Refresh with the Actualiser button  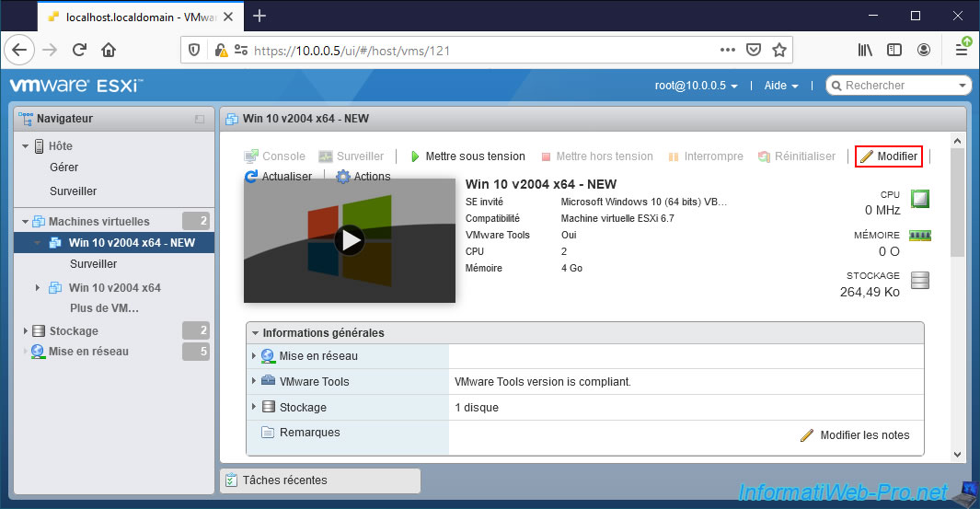coord(279,177)
